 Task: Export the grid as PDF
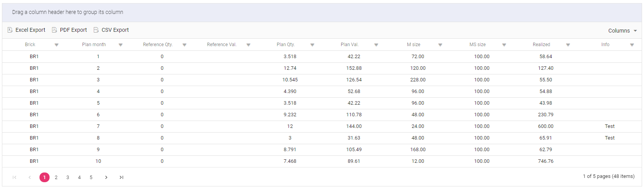(x=70, y=30)
